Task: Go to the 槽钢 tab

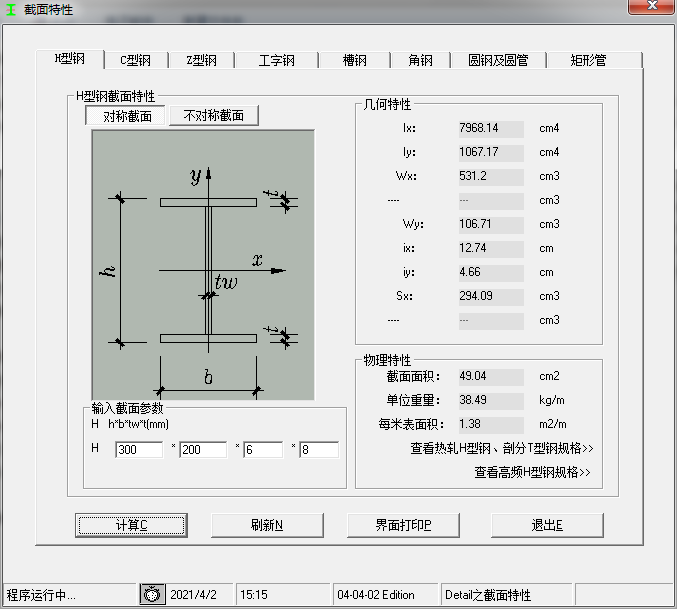Action: point(355,61)
